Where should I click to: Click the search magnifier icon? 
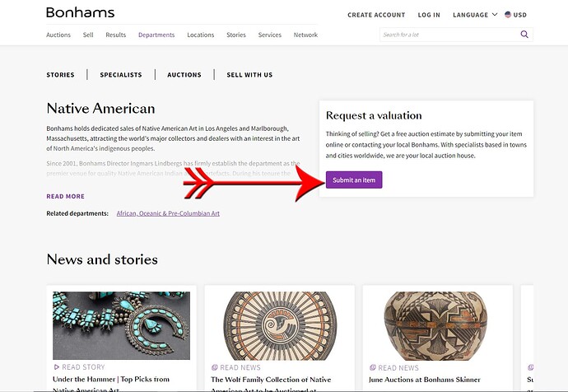point(524,35)
